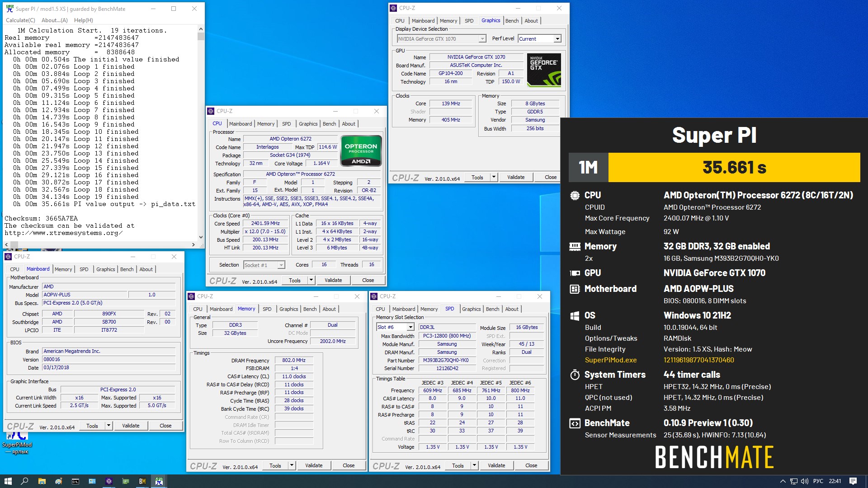Select the SuperPiMod desktop shortcut
Image resolution: width=868 pixels, height=488 pixels.
click(17, 443)
